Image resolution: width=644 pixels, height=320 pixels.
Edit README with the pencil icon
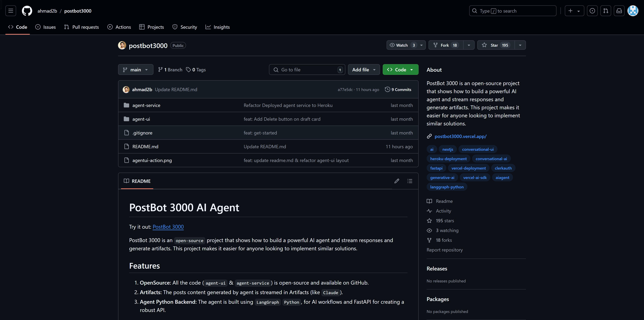click(x=396, y=181)
